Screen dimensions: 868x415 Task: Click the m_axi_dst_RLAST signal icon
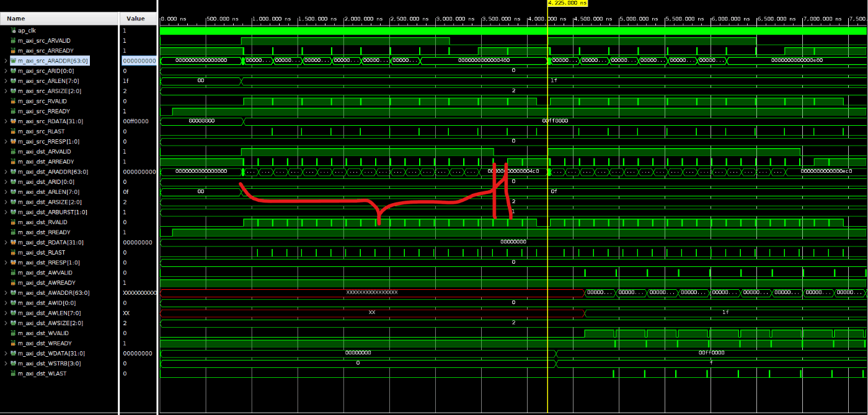pos(14,253)
